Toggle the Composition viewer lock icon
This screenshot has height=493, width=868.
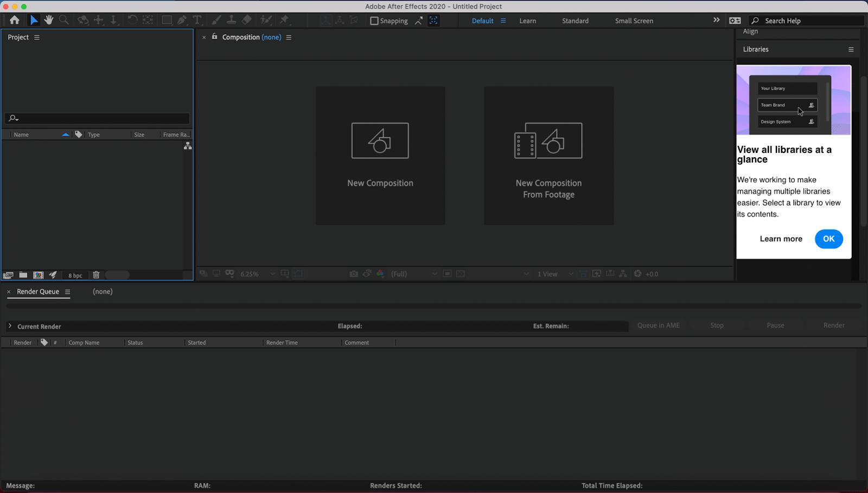pyautogui.click(x=214, y=37)
